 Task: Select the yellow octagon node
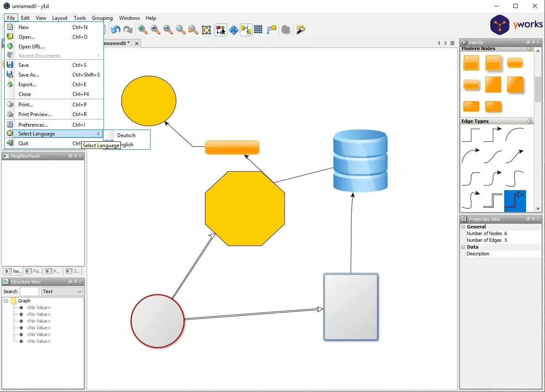tap(245, 209)
